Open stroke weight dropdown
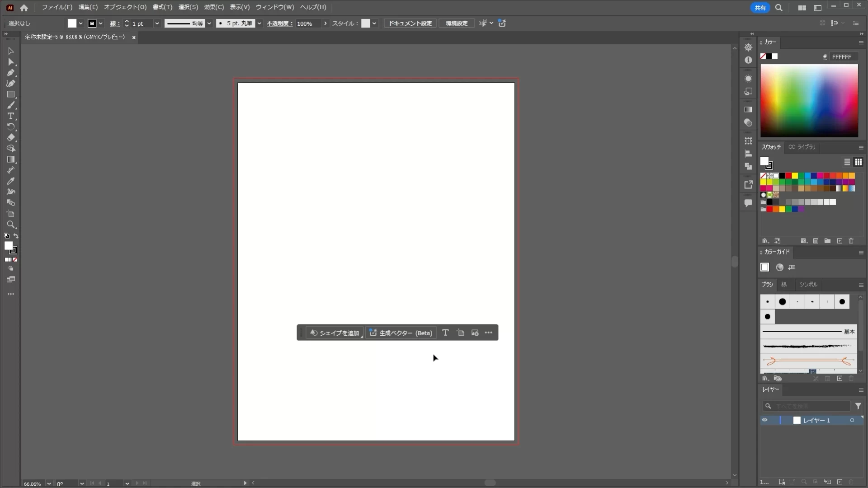The height and width of the screenshot is (488, 868). [157, 23]
